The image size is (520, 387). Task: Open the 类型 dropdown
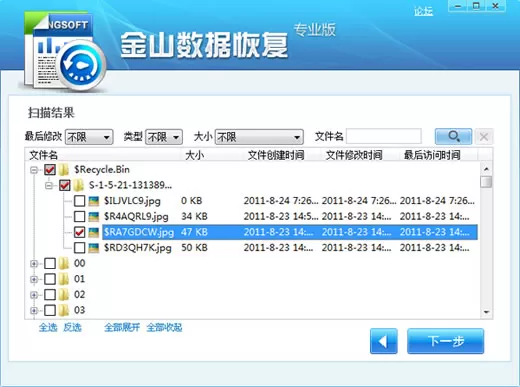click(x=164, y=137)
